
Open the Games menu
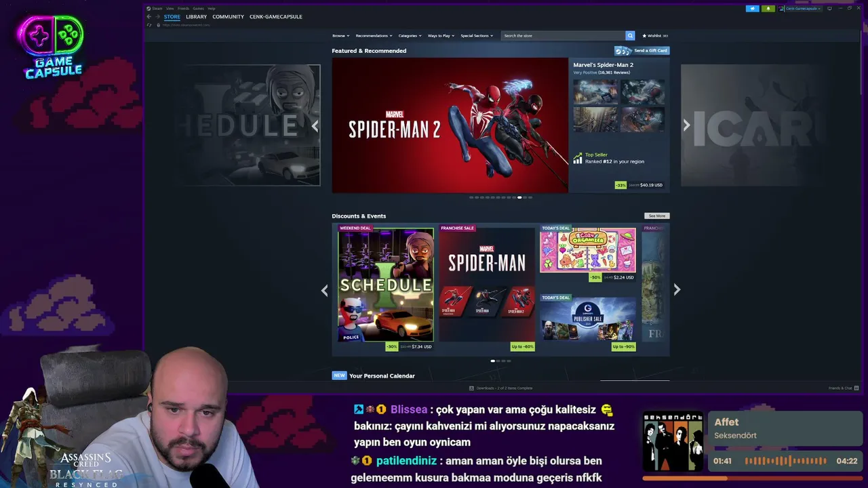click(x=198, y=8)
